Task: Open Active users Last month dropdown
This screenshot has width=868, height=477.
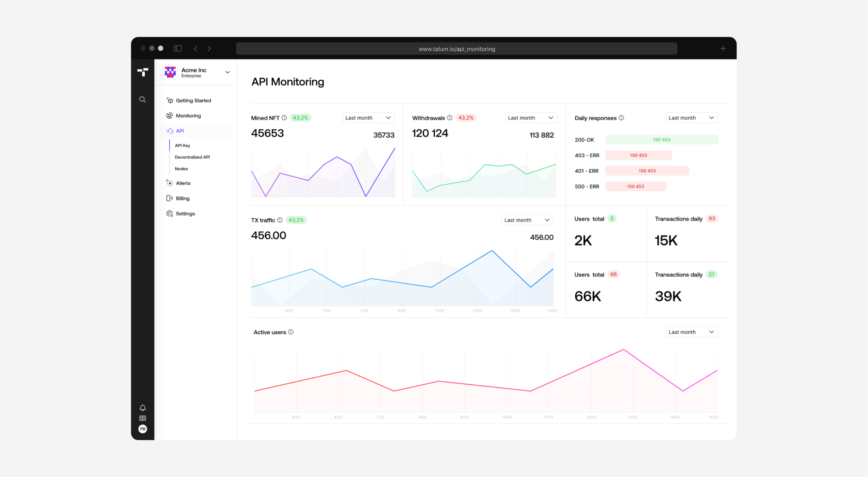Action: point(691,332)
